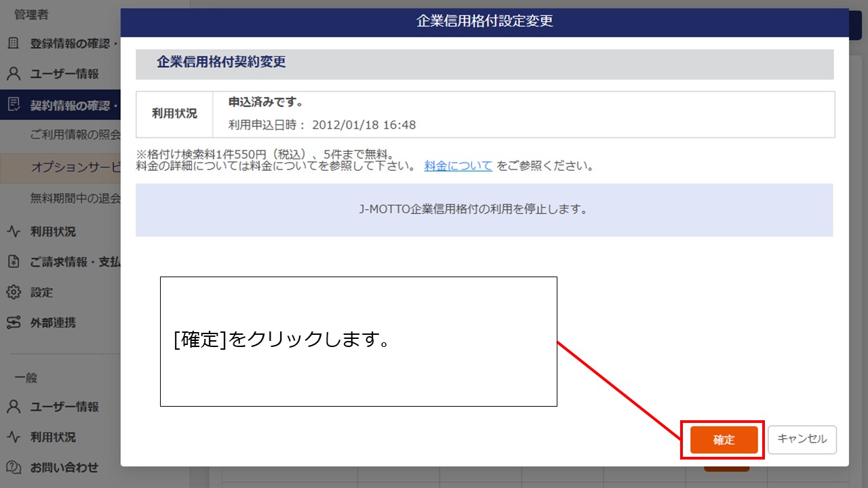
Task: Click the J-MOTTO企業信用格付の利用を停止します。 message
Action: tap(473, 209)
